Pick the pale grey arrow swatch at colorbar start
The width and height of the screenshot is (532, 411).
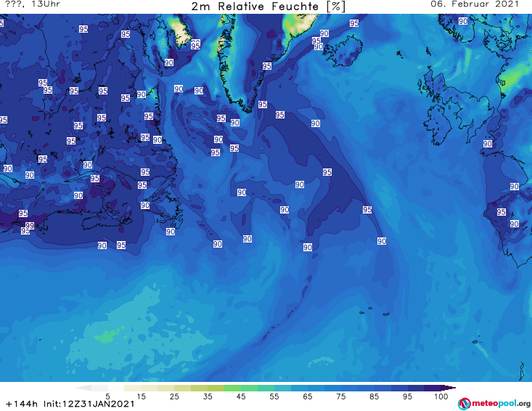click(x=83, y=388)
